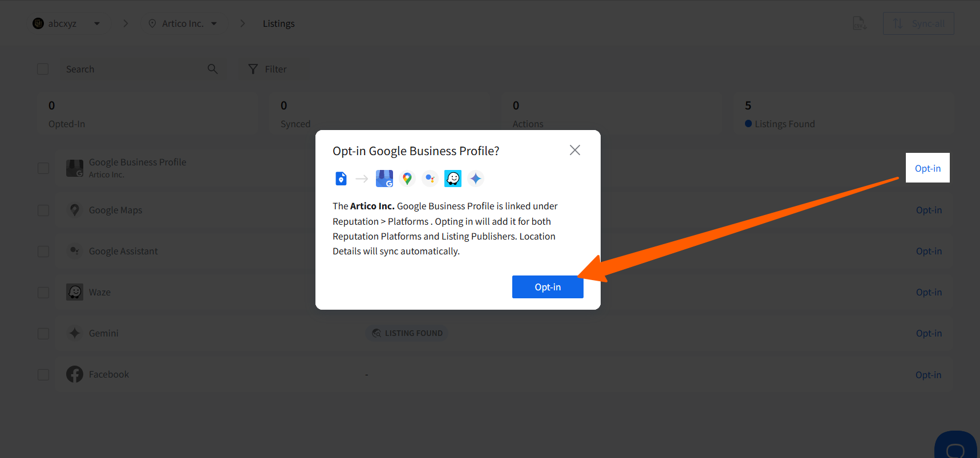Click the Google Business Profile row title
The height and width of the screenshot is (458, 980).
137,162
